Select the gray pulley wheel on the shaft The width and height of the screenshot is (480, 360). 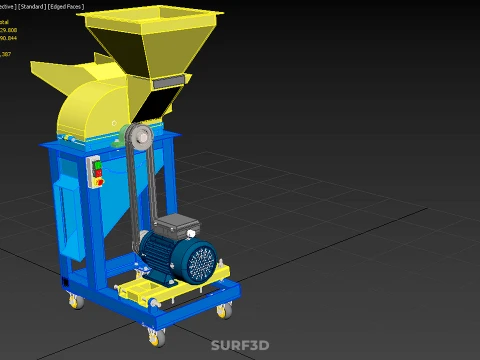click(x=142, y=137)
